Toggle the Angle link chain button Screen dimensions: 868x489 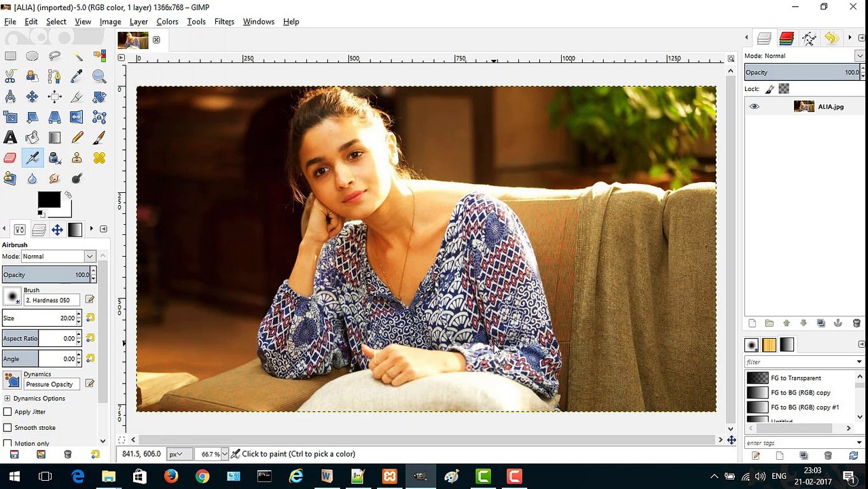click(x=90, y=359)
